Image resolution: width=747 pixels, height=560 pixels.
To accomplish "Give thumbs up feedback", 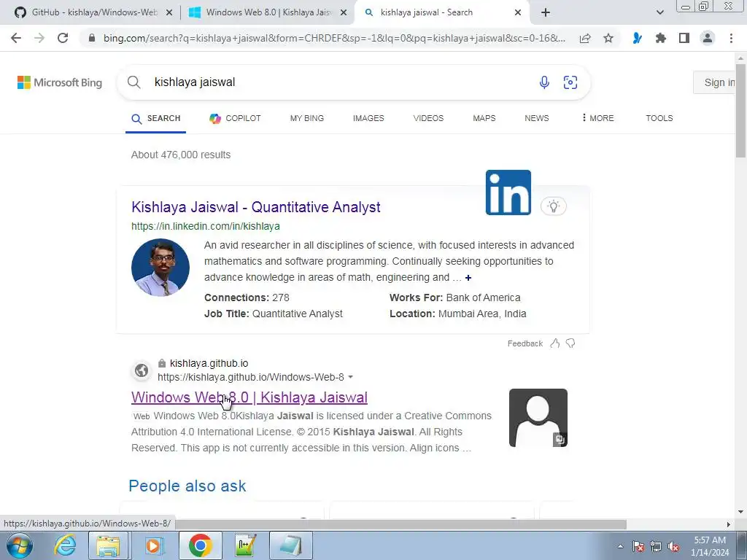I will (x=555, y=343).
